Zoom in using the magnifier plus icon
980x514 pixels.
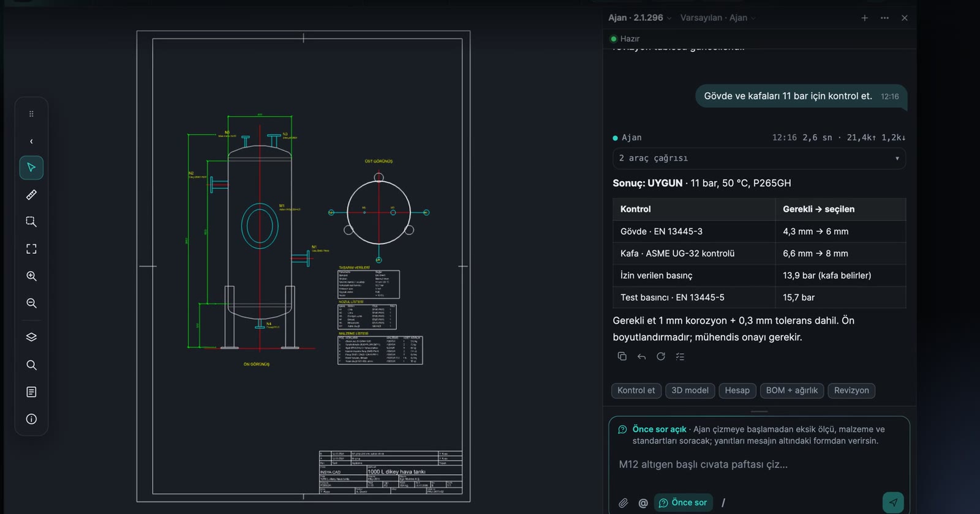31,276
